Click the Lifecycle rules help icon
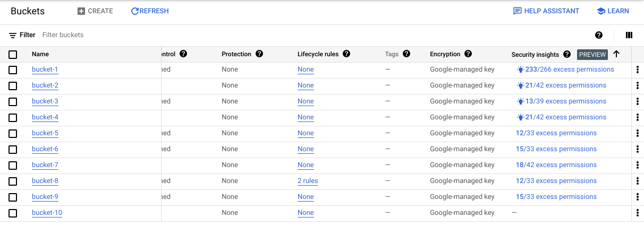644x226 pixels. tap(346, 54)
